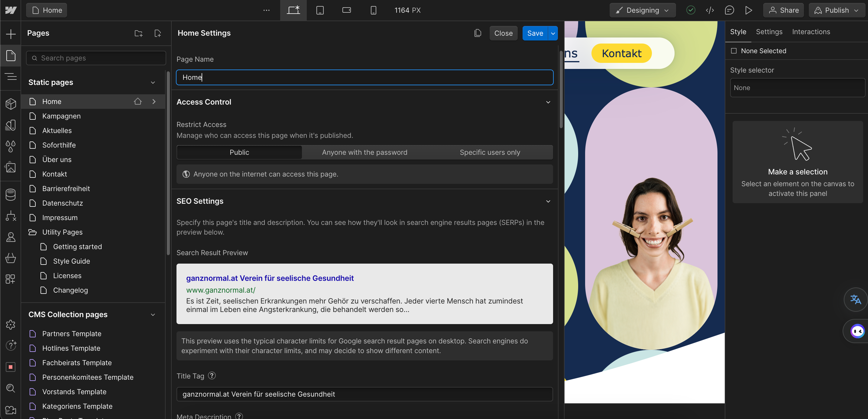Screen dimensions: 868x419
Task: Select Specific users only option
Action: tap(490, 152)
